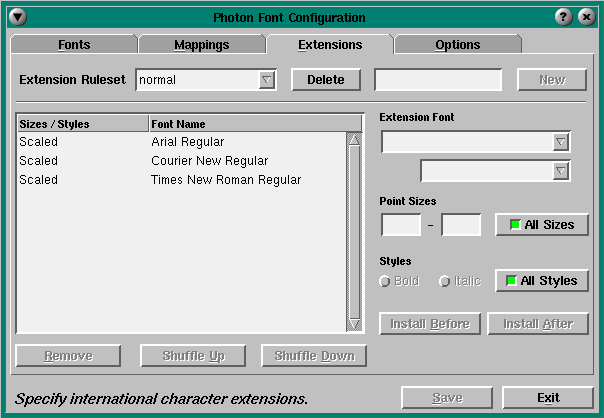Viewport: 604px width, 418px height.
Task: Expand the first Extension Font dropdown
Action: click(x=560, y=143)
